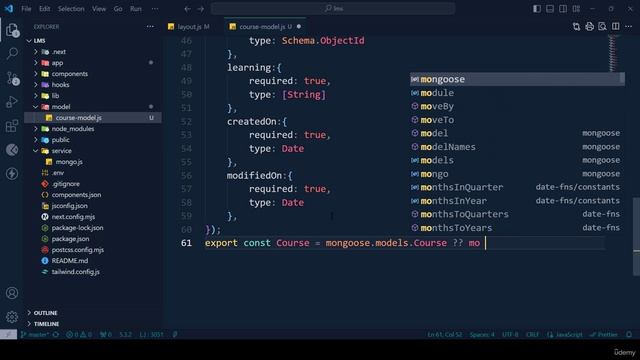Click the editor vertical scrollbar
This screenshot has height=360, width=640.
pyautogui.click(x=636, y=237)
